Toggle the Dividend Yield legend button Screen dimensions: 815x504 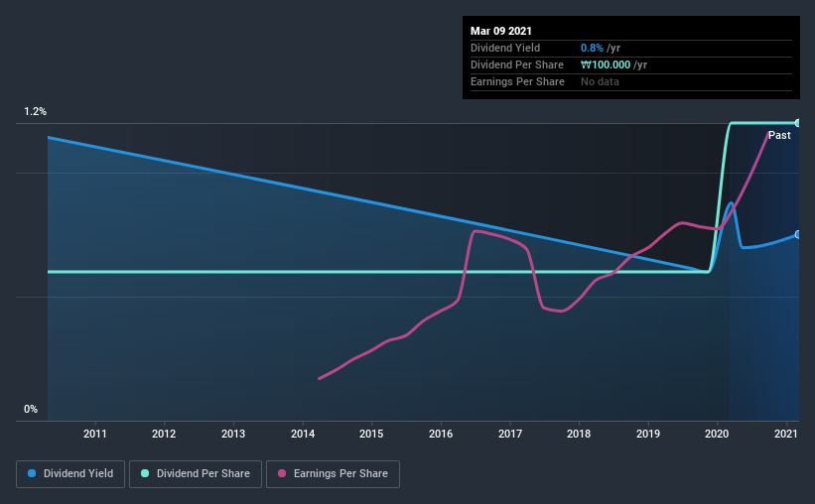tap(69, 474)
